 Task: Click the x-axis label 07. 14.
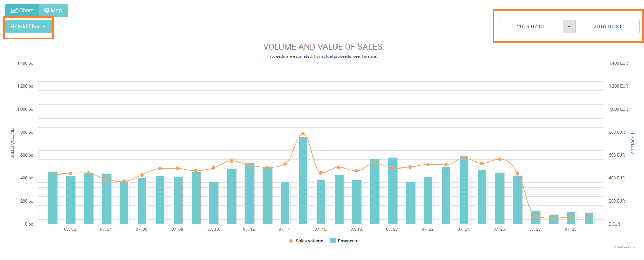(285, 229)
